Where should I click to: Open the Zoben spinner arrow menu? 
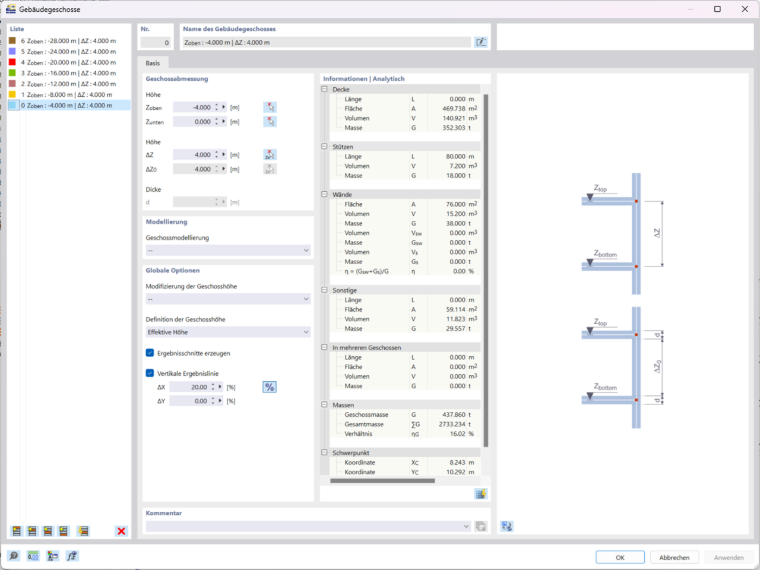(x=223, y=107)
